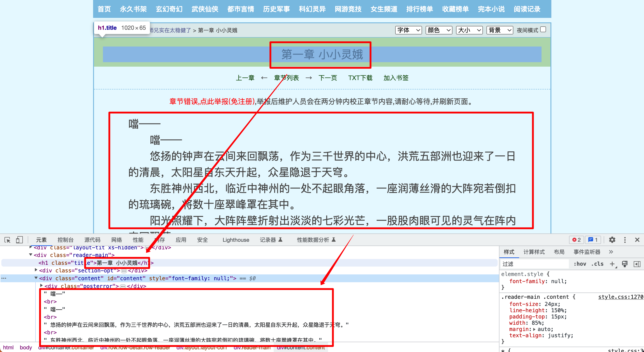Click the blue message count badge
The height and width of the screenshot is (352, 644).
593,240
